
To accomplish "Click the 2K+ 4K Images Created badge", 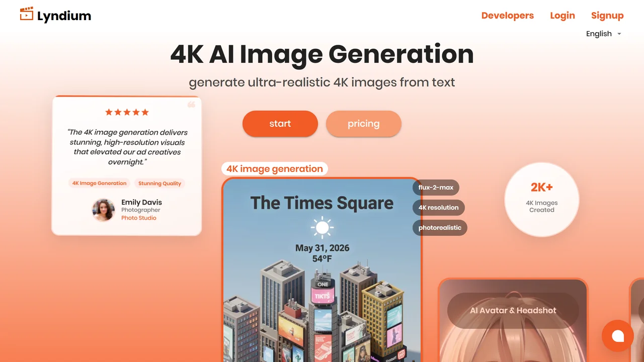I will (542, 200).
